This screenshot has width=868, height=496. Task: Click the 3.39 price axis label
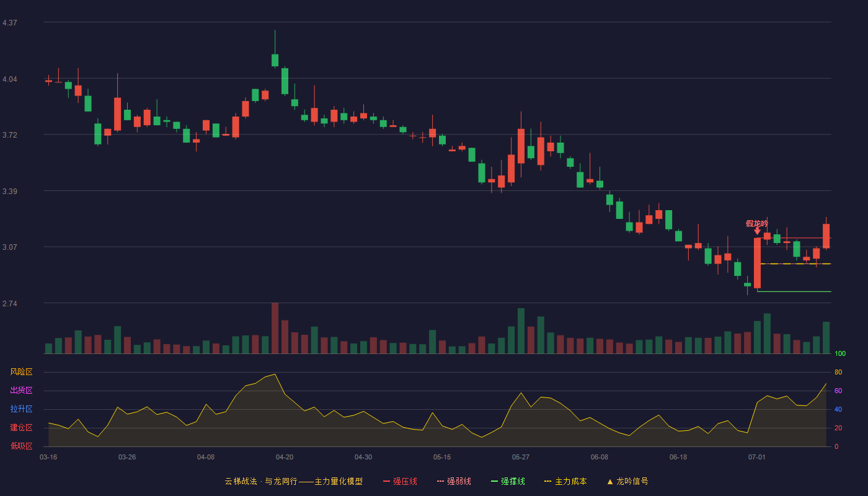(10, 192)
